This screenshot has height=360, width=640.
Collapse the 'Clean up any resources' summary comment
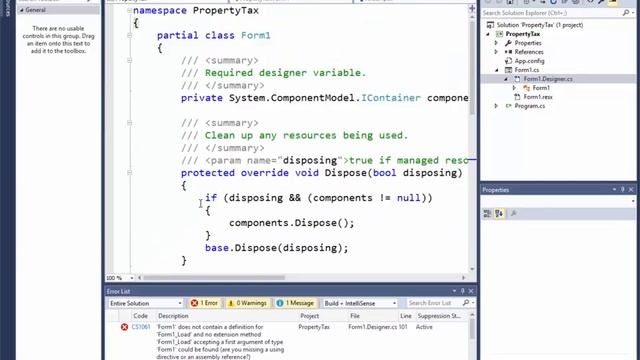click(x=129, y=123)
